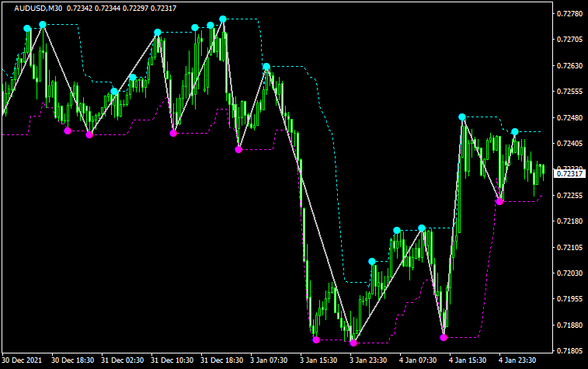The width and height of the screenshot is (588, 369).
Task: Select the 0.72030 level on price axis
Action: point(569,273)
